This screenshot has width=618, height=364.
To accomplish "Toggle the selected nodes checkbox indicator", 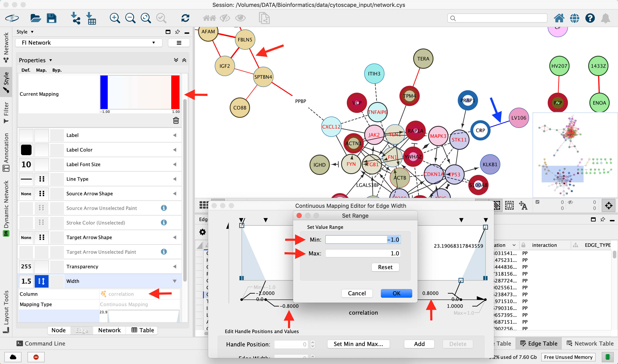I will click(538, 202).
